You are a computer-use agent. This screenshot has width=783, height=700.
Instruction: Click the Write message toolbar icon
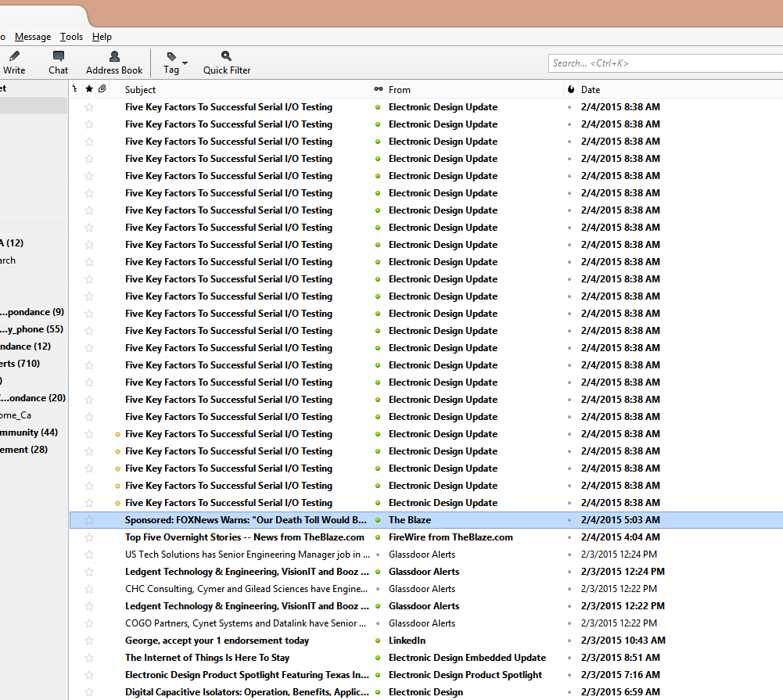pos(14,63)
